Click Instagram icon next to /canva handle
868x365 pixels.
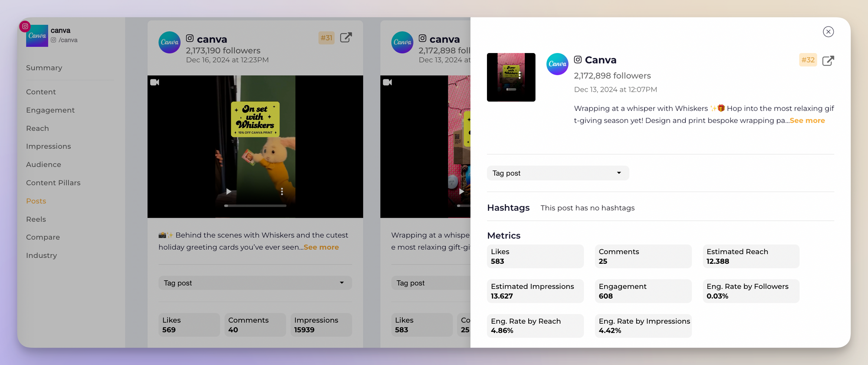(x=53, y=40)
